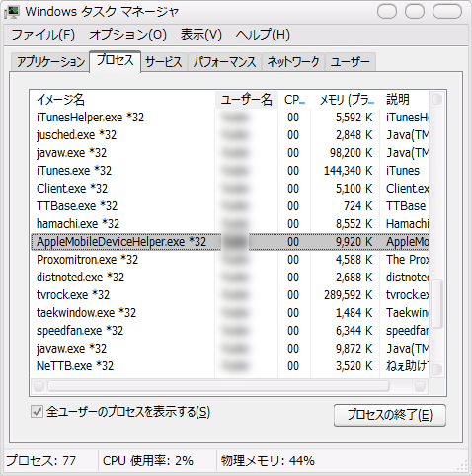Minimize the Task Manager window
The image size is (472, 476).
point(387,11)
